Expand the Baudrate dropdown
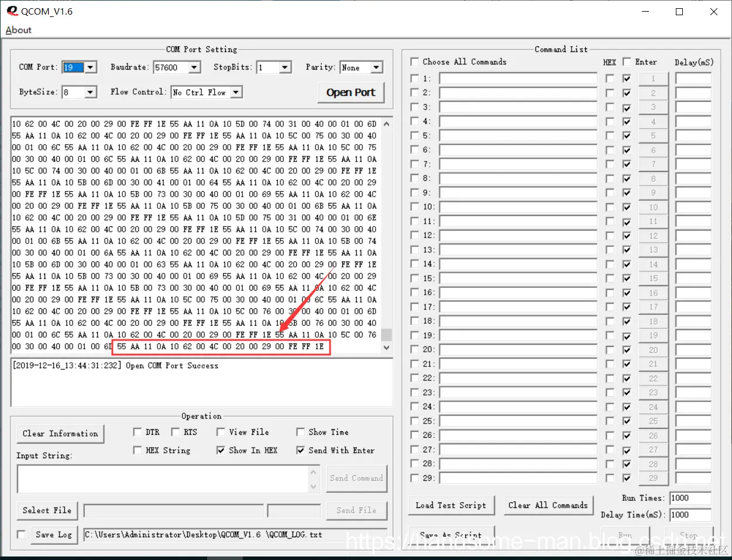 [x=195, y=67]
